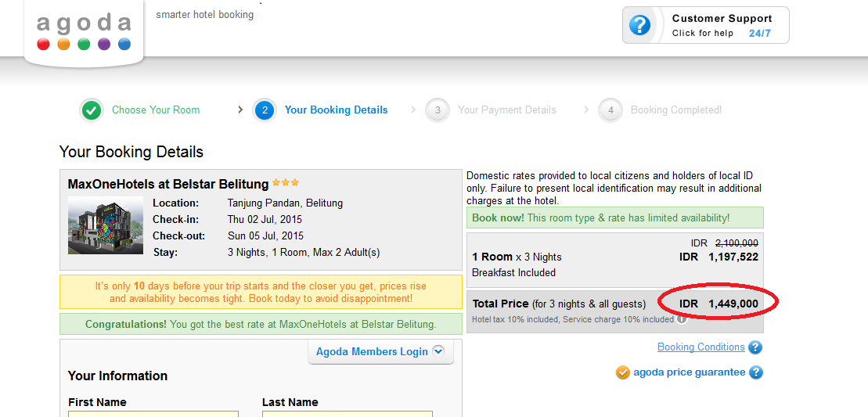The image size is (868, 417).
Task: Click the orange price guarantee badge icon
Action: pos(623,372)
